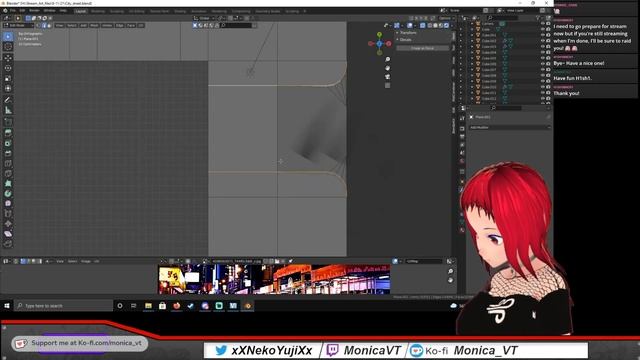The height and width of the screenshot is (360, 640).
Task: Select the Shrink/Fatten tool
Action: click(8, 224)
